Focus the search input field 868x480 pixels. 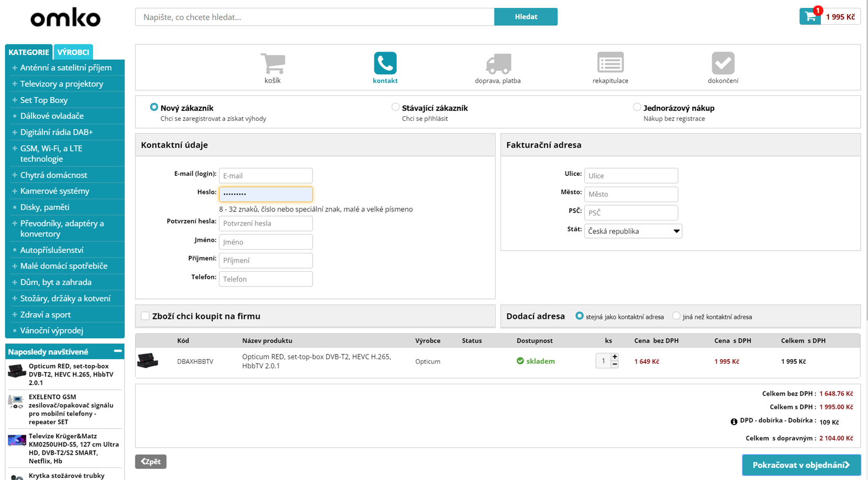[x=315, y=17]
